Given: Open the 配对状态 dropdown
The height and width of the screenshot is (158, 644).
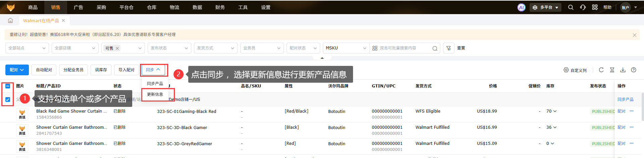Looking at the screenshot, I should coord(303,48).
